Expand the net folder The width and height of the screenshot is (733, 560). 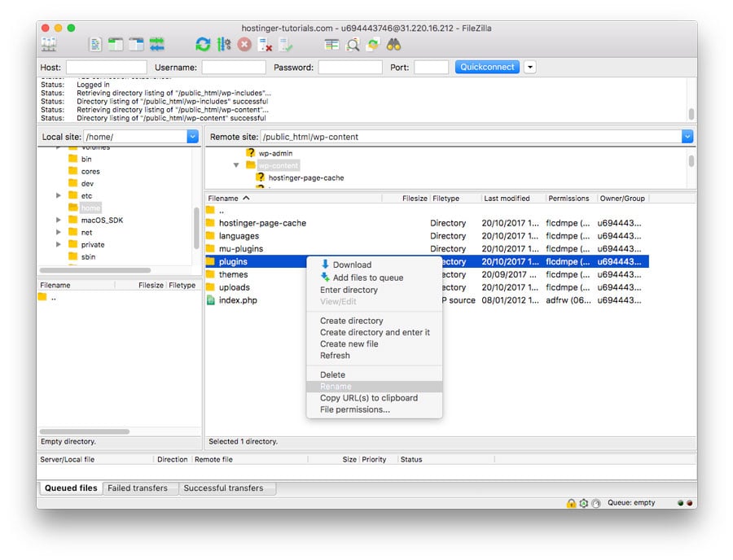click(59, 232)
